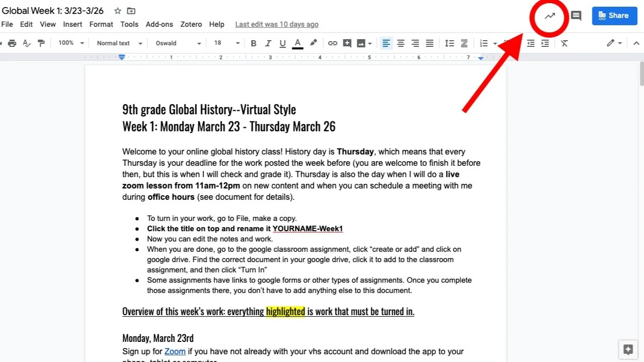Insert an image from the toolbar
This screenshot has height=362, width=644.
[x=361, y=43]
